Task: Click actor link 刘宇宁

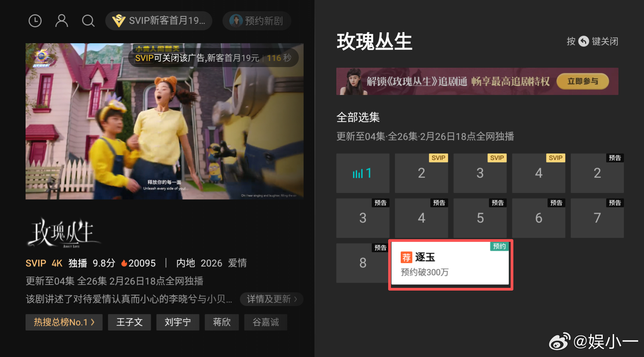Action: 178,322
